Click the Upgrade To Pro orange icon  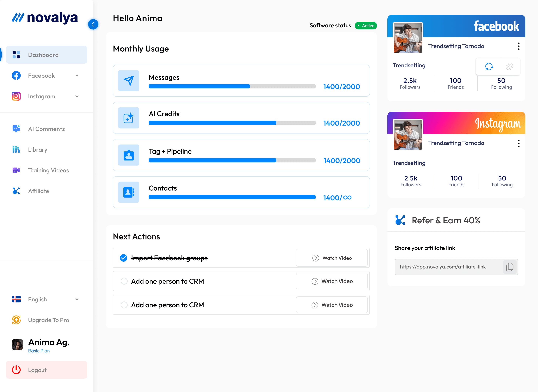(16, 320)
